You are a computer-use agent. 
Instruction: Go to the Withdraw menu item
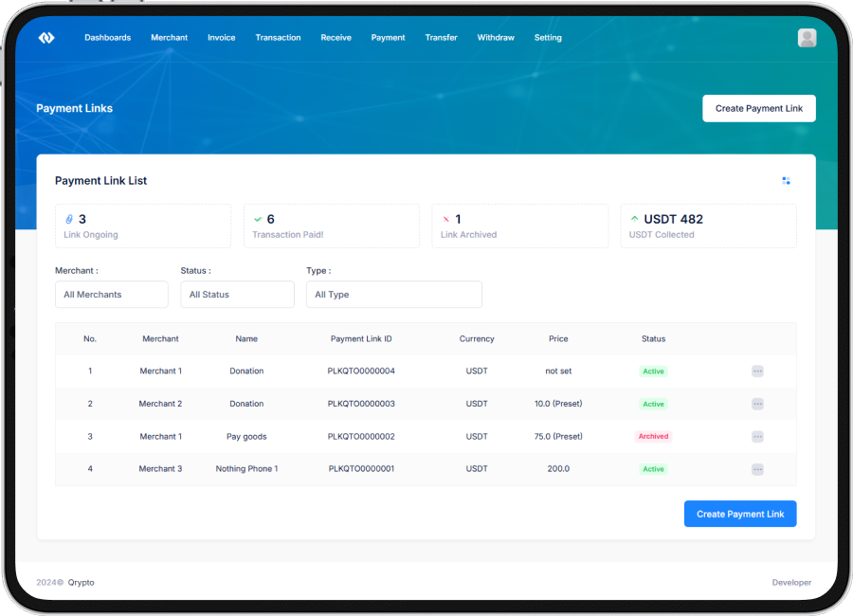click(496, 38)
